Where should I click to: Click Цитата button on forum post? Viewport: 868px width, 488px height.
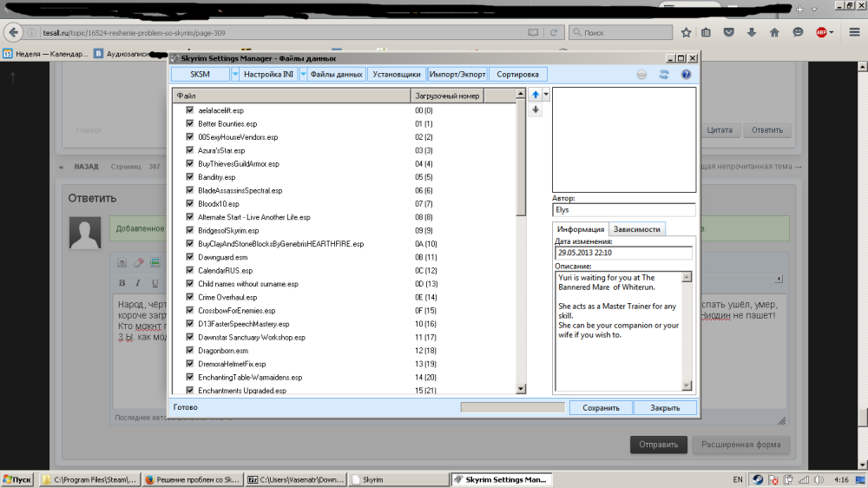click(720, 130)
